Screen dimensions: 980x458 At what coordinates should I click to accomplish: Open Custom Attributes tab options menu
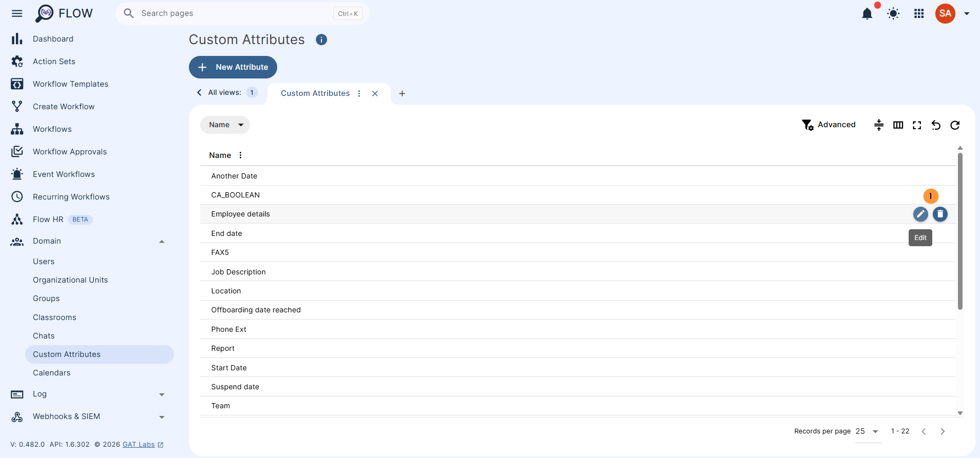(x=359, y=93)
